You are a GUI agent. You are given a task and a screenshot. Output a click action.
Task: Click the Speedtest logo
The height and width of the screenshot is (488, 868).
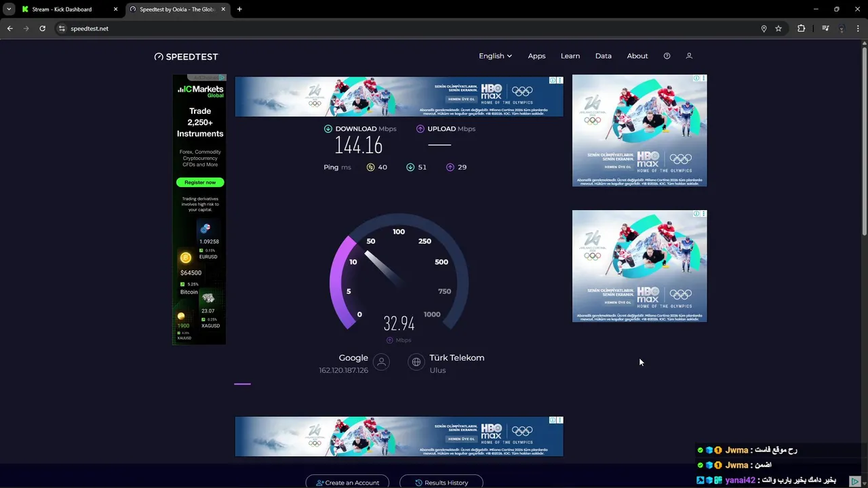click(x=186, y=56)
